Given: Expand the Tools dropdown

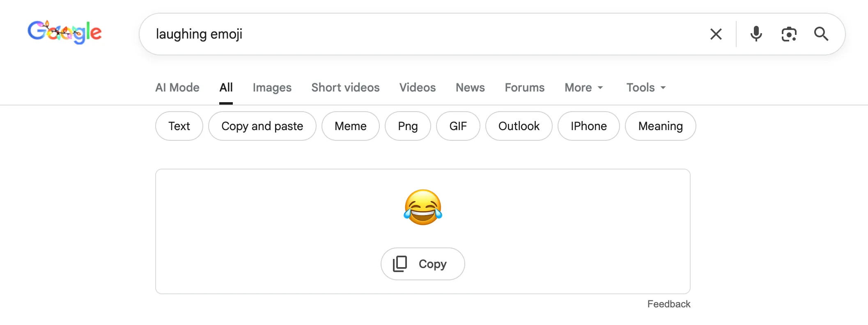Looking at the screenshot, I should (x=645, y=87).
